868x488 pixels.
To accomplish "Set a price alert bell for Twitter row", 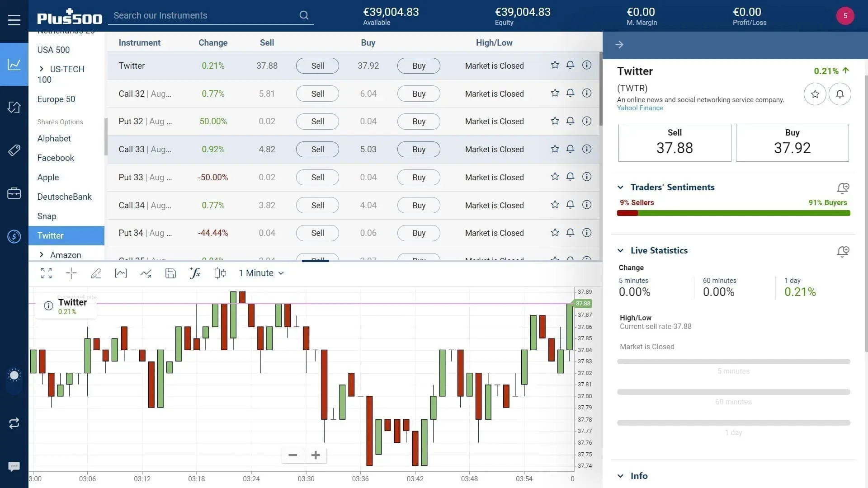I will [570, 65].
